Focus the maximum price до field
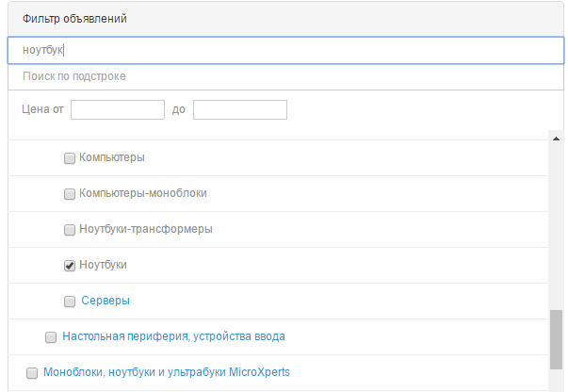 point(239,110)
